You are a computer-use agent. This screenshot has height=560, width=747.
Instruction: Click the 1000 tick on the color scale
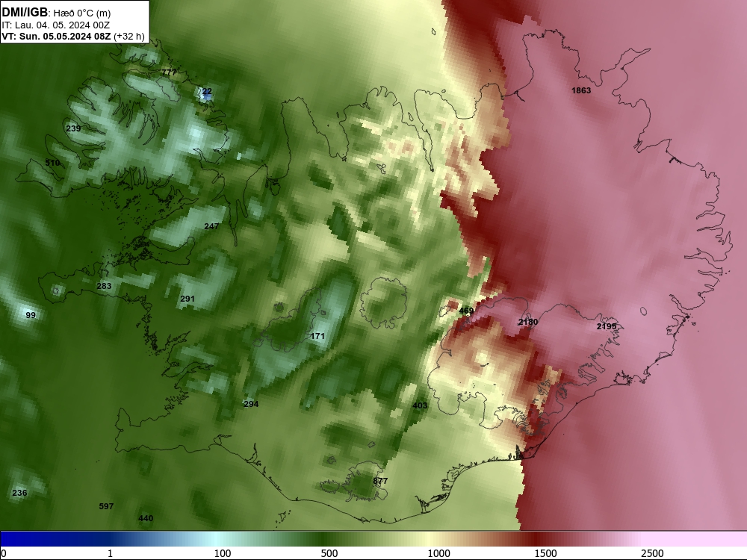click(x=438, y=553)
